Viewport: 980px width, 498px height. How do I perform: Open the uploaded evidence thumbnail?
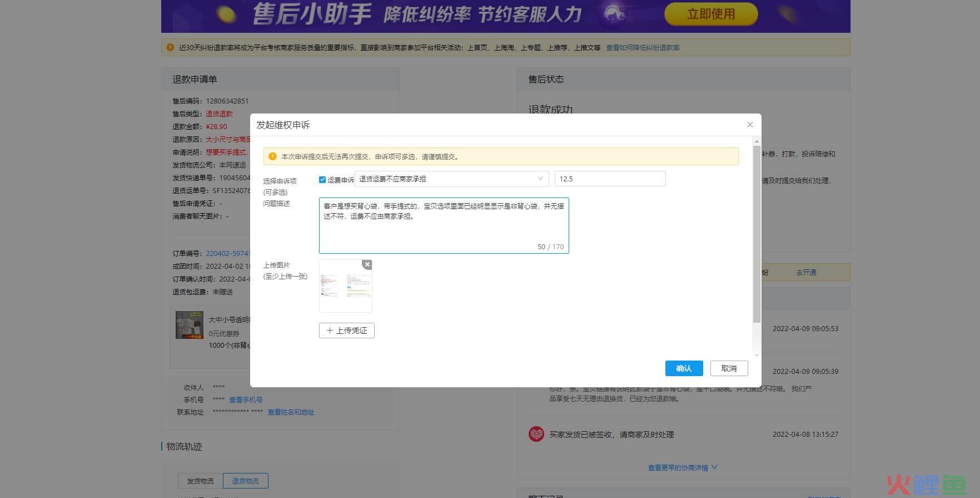coord(345,286)
